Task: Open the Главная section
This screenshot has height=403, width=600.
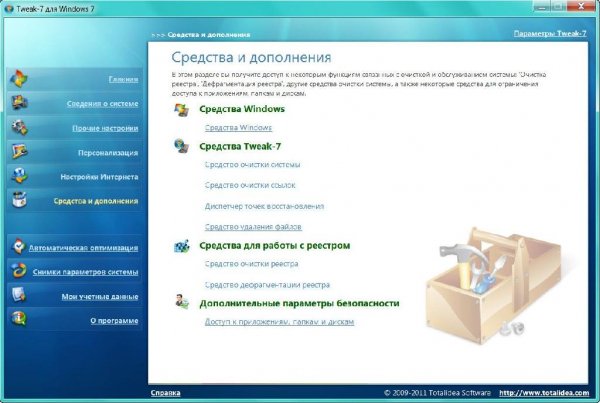Action: click(123, 79)
